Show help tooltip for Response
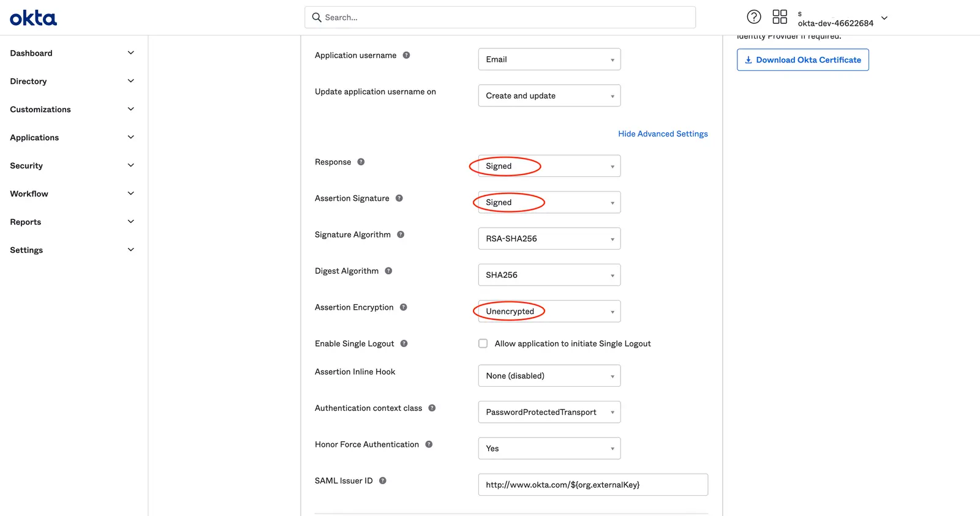Screen dimensions: 980x516 pos(361,162)
